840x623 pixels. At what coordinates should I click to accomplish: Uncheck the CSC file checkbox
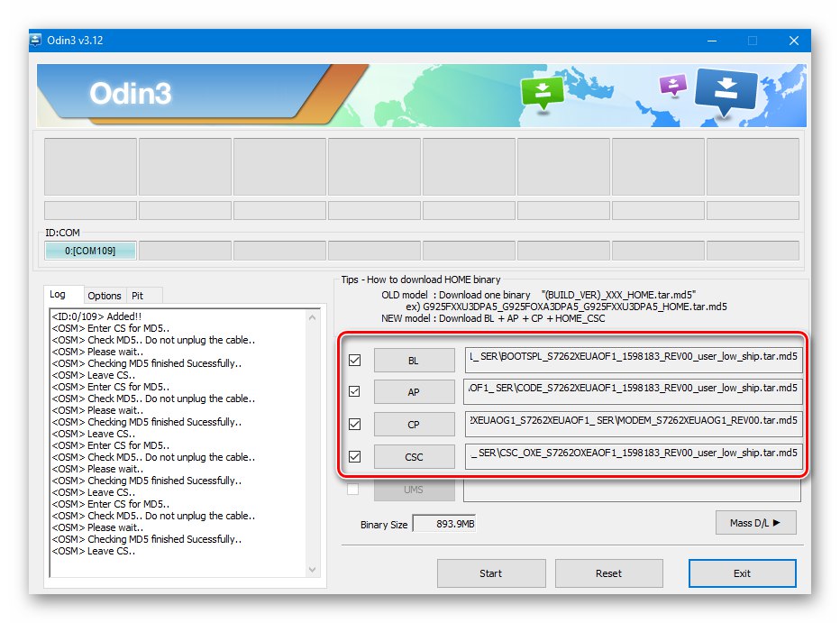(x=354, y=456)
